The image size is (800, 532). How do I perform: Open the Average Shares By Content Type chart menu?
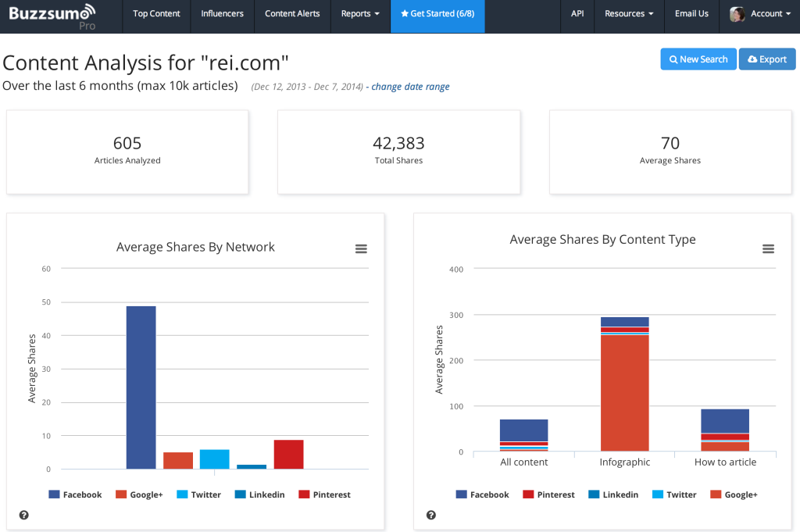769,249
